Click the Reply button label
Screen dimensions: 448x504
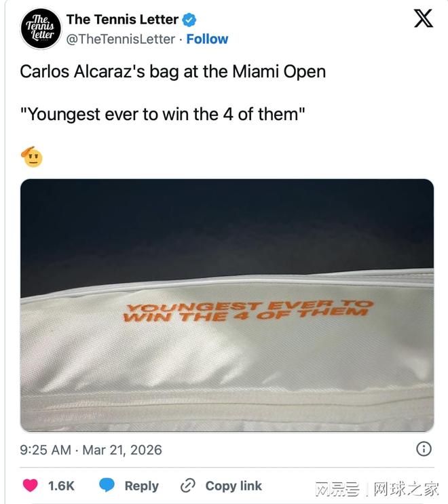141,486
